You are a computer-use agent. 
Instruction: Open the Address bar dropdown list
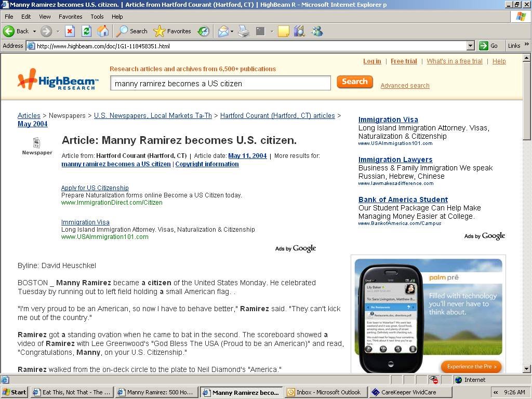[471, 46]
